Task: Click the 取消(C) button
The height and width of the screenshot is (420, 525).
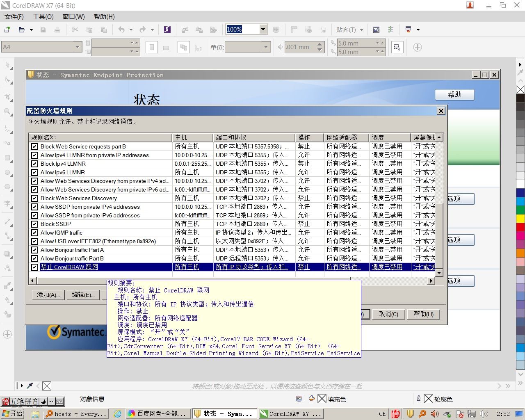Action: coord(388,314)
